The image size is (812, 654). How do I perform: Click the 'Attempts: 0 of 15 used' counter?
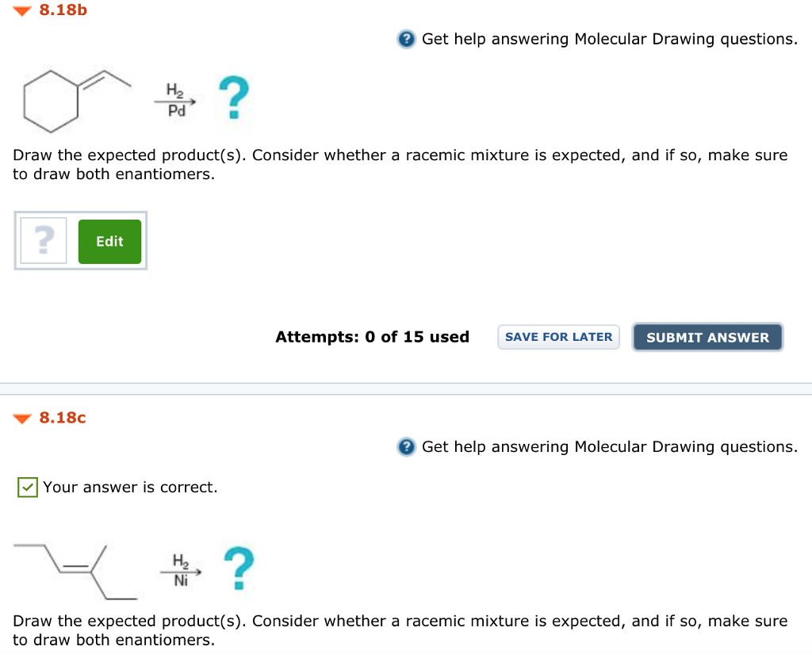[372, 337]
